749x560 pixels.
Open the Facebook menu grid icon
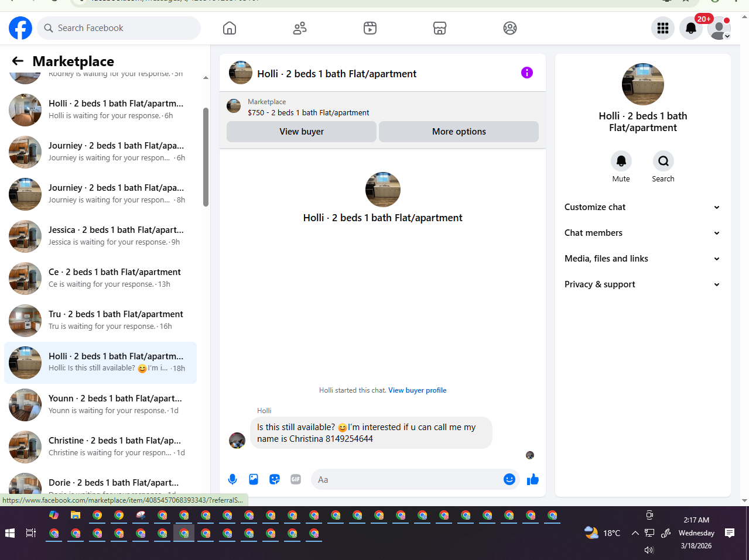663,28
